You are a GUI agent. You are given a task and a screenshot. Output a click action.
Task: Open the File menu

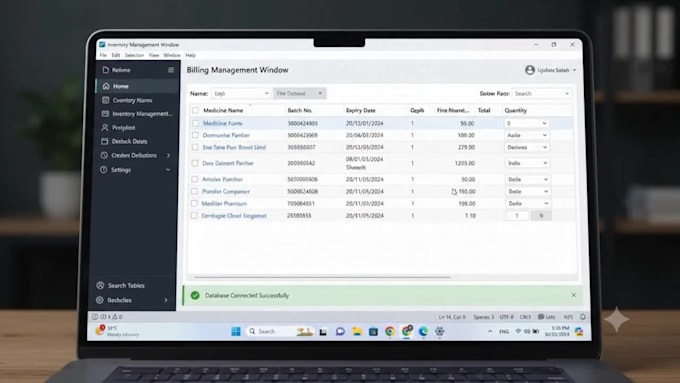[103, 55]
